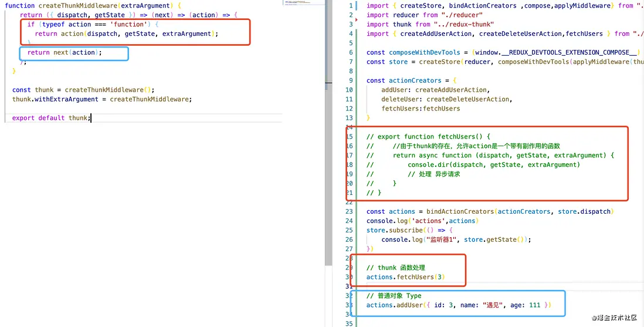Screen dimensions: 644x327
Task: Click the 'import reducer from "./reducer"' line
Action: coord(425,15)
